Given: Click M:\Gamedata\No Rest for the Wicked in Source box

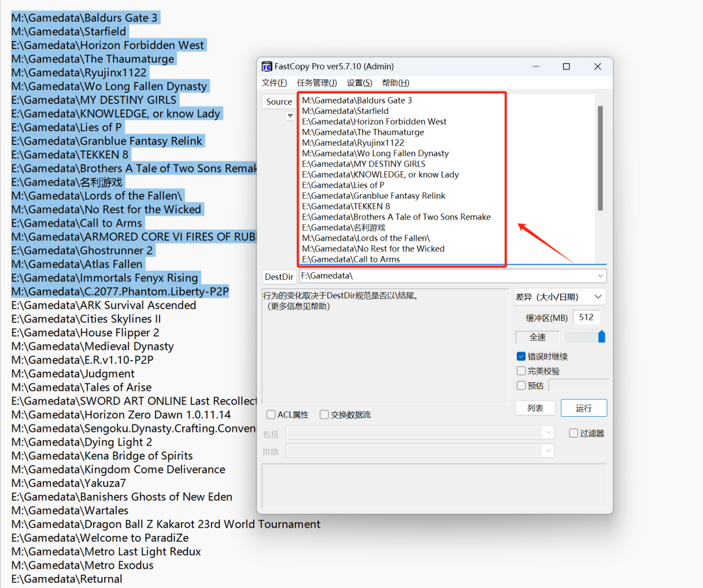Looking at the screenshot, I should coord(373,249).
